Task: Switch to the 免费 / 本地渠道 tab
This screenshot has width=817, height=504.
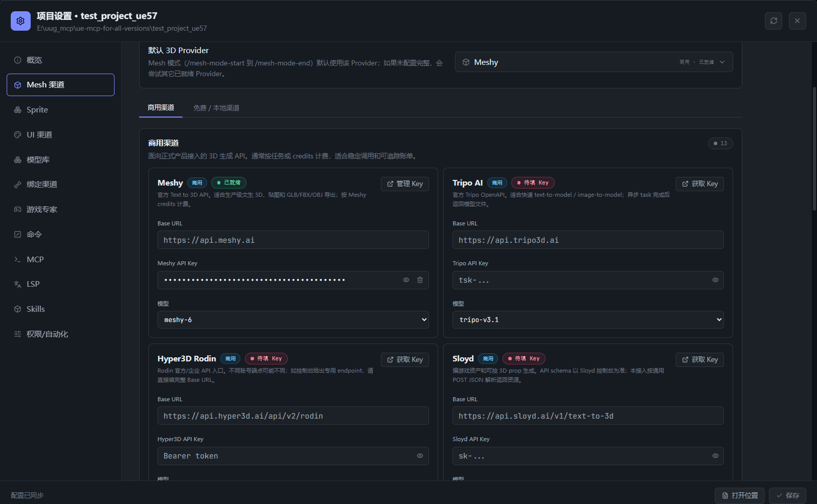Action: pos(216,108)
